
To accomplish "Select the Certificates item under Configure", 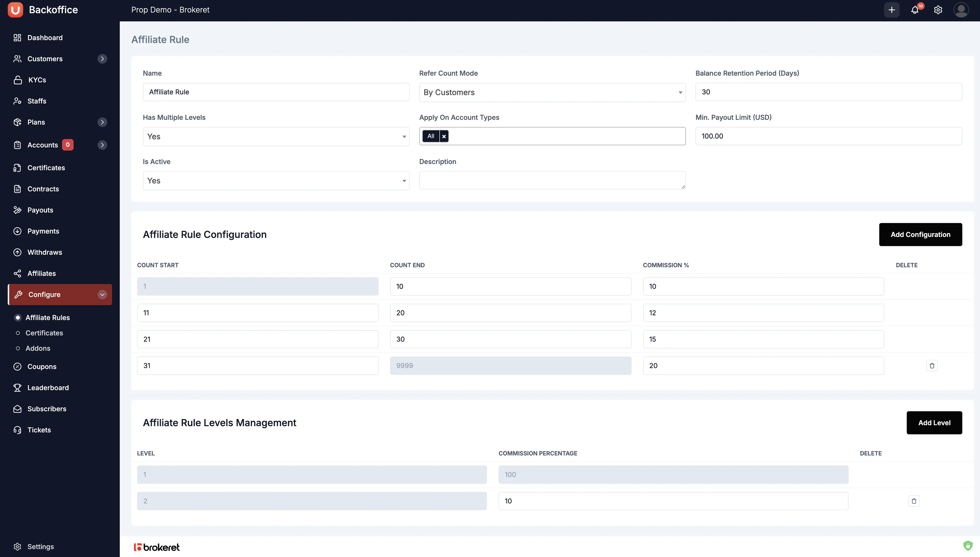I will pos(44,333).
